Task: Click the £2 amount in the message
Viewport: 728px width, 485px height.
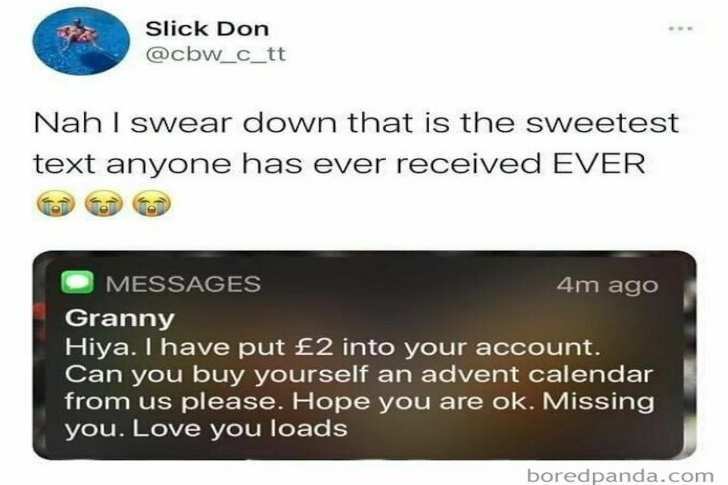Action: tap(314, 347)
